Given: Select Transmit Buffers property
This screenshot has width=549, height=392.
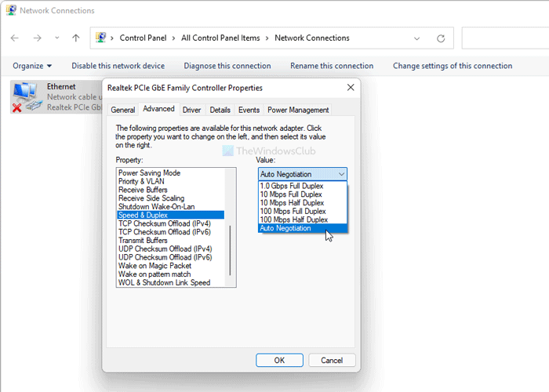Looking at the screenshot, I should [x=170, y=240].
